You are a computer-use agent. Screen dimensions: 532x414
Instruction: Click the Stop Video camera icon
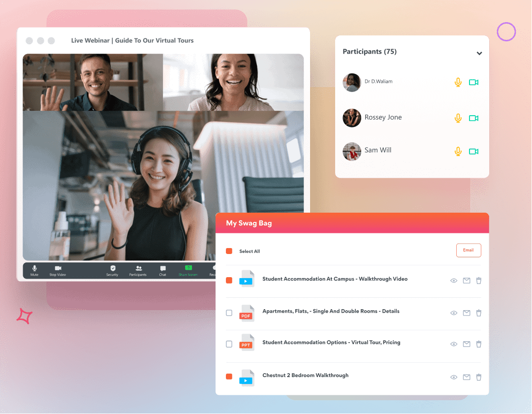click(58, 268)
